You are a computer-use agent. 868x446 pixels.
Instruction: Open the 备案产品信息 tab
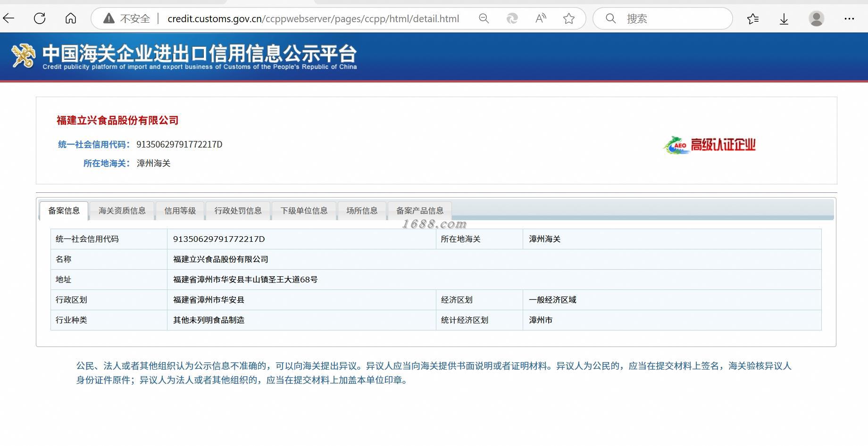click(x=419, y=211)
